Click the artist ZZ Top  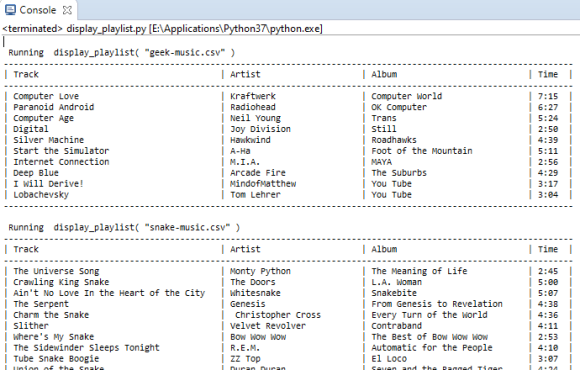click(x=245, y=359)
